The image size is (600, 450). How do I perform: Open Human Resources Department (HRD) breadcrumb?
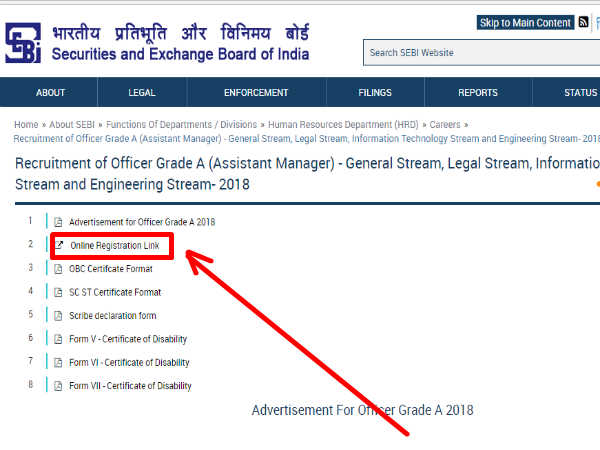(x=343, y=125)
